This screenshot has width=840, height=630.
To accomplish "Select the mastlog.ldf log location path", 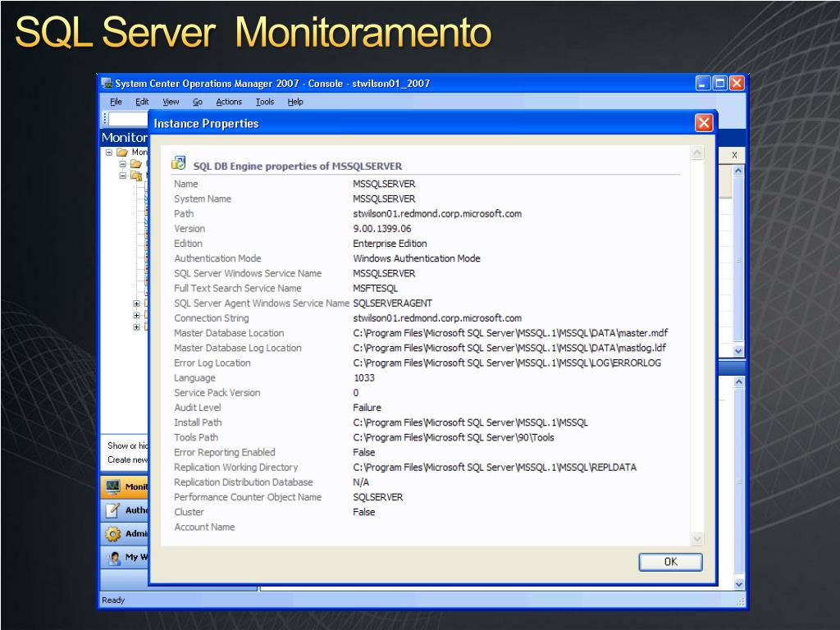I will click(509, 348).
